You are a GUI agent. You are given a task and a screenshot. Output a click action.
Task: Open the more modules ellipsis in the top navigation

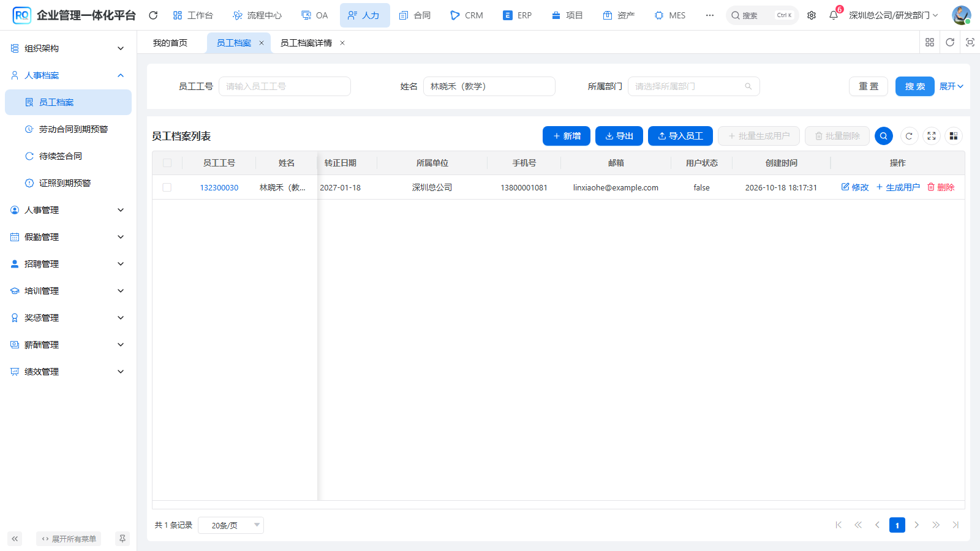710,15
